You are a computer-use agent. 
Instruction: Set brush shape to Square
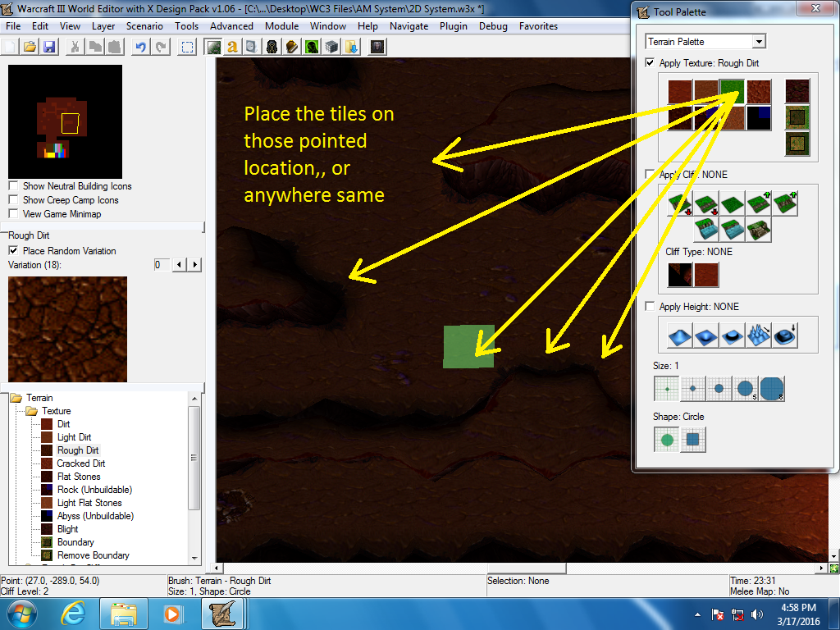[x=692, y=440]
